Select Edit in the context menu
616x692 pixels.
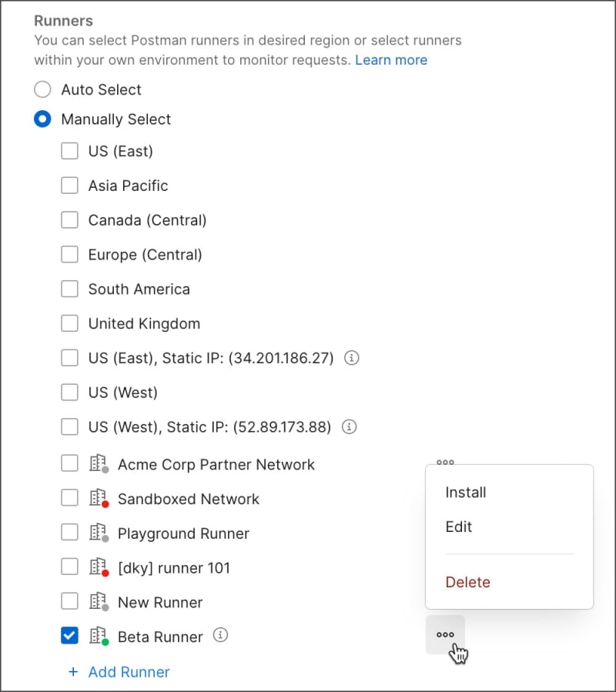point(459,527)
